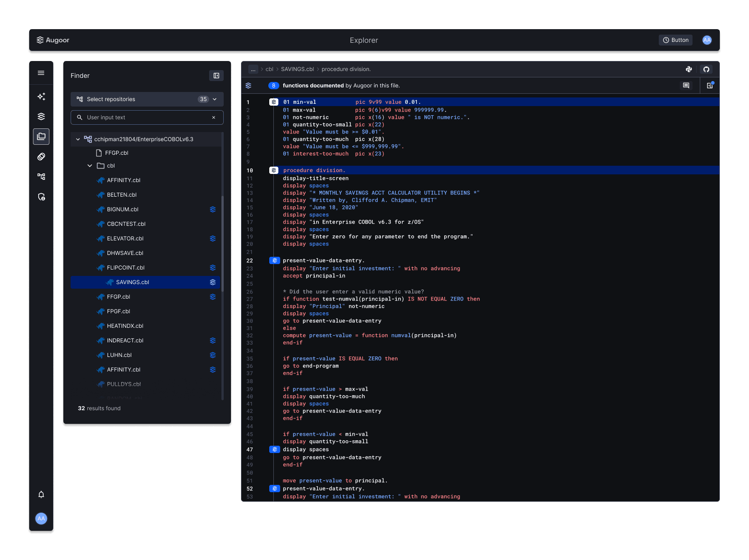Click documented layers icon beside BIGNUM.cbl
Image resolution: width=749 pixels, height=560 pixels.
213,209
